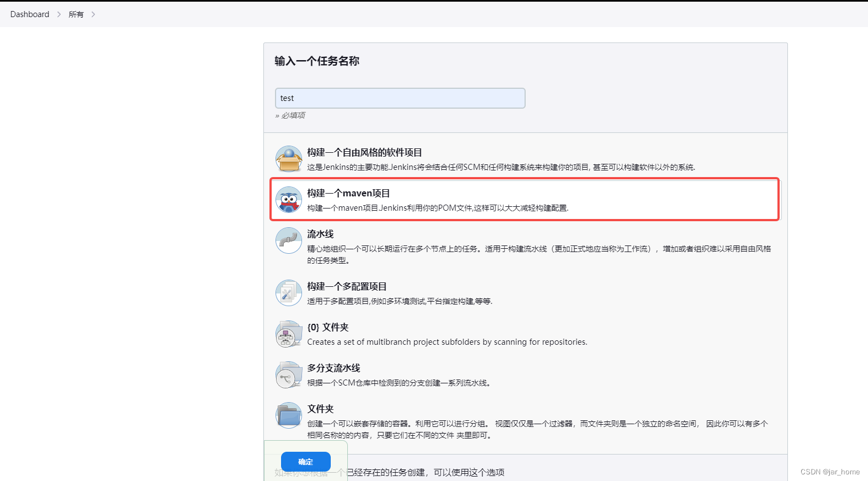Image resolution: width=868 pixels, height=481 pixels.
Task: Open the Dashboard breadcrumb link
Action: coord(30,14)
